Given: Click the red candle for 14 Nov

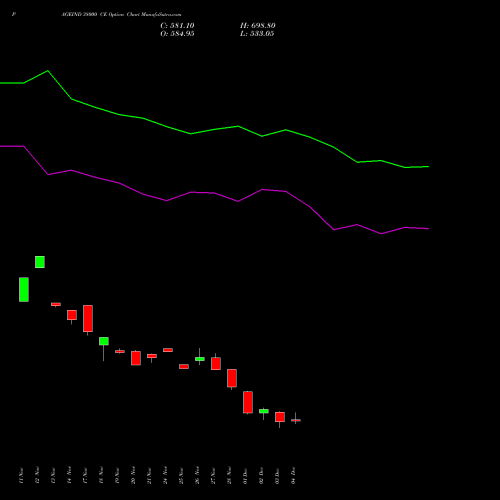Looking at the screenshot, I should (x=72, y=315).
